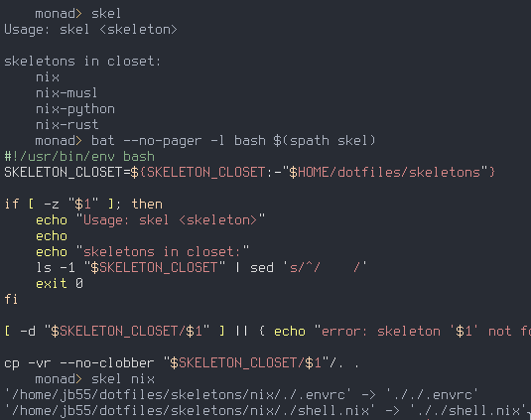Click the 'nix-rust' skeleton entry
Image resolution: width=531 pixels, height=420 pixels.
(67, 125)
